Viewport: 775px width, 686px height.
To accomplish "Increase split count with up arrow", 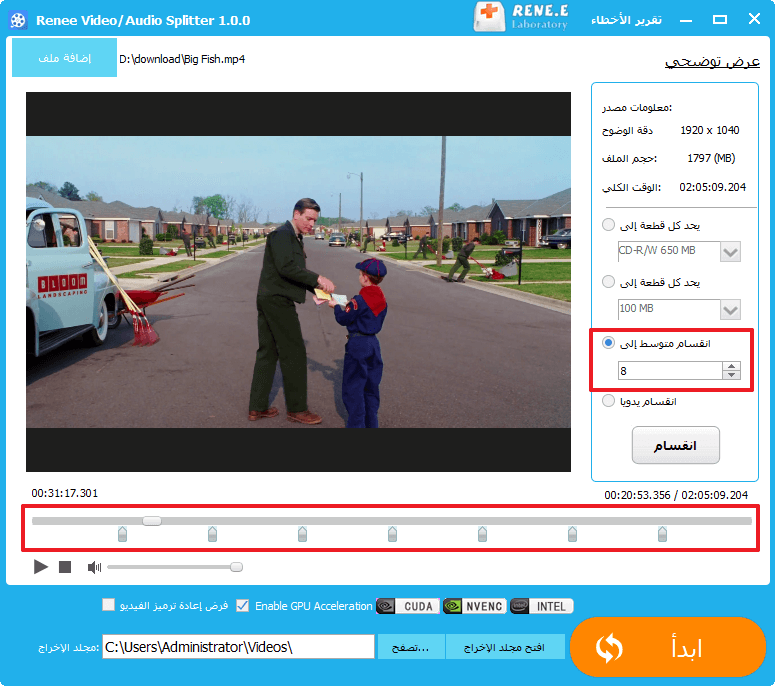I will click(x=732, y=366).
